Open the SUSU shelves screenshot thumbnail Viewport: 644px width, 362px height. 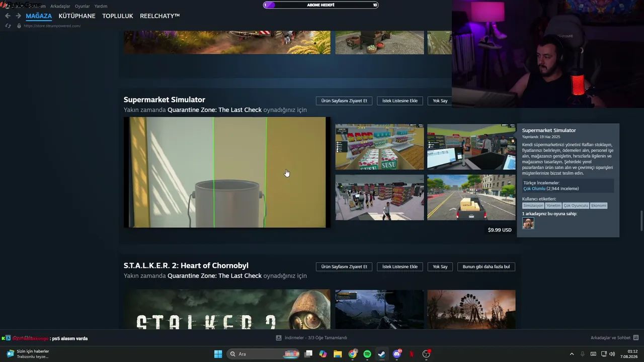pyautogui.click(x=380, y=147)
